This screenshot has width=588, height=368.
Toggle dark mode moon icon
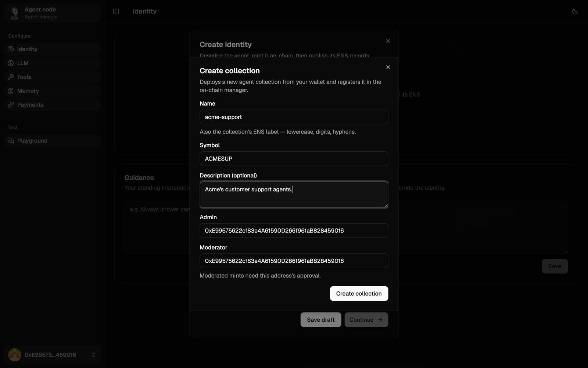tap(575, 11)
